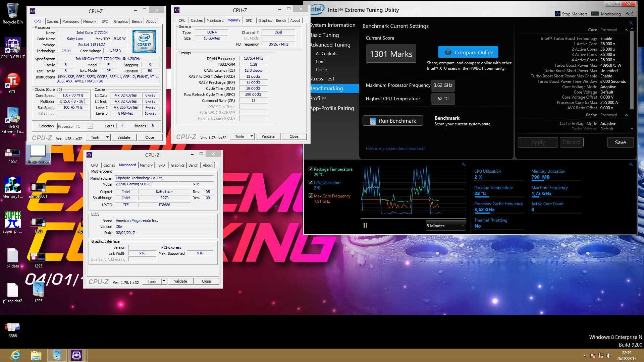Select Stress Test in XTU sidebar
The width and height of the screenshot is (644, 362).
322,78
